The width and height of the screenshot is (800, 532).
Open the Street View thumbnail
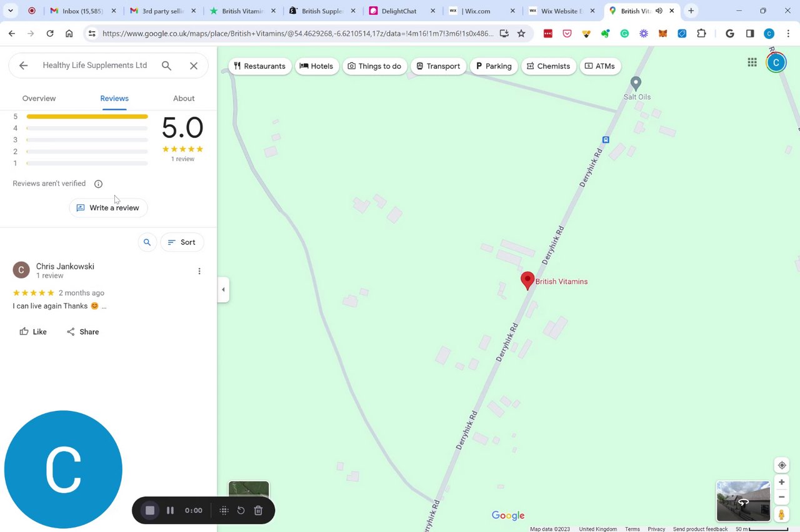pos(743,501)
